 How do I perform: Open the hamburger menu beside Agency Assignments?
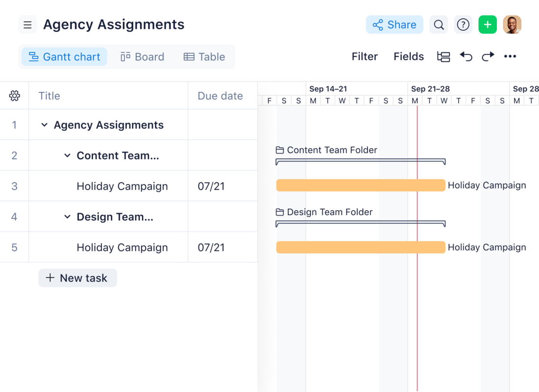tap(27, 24)
